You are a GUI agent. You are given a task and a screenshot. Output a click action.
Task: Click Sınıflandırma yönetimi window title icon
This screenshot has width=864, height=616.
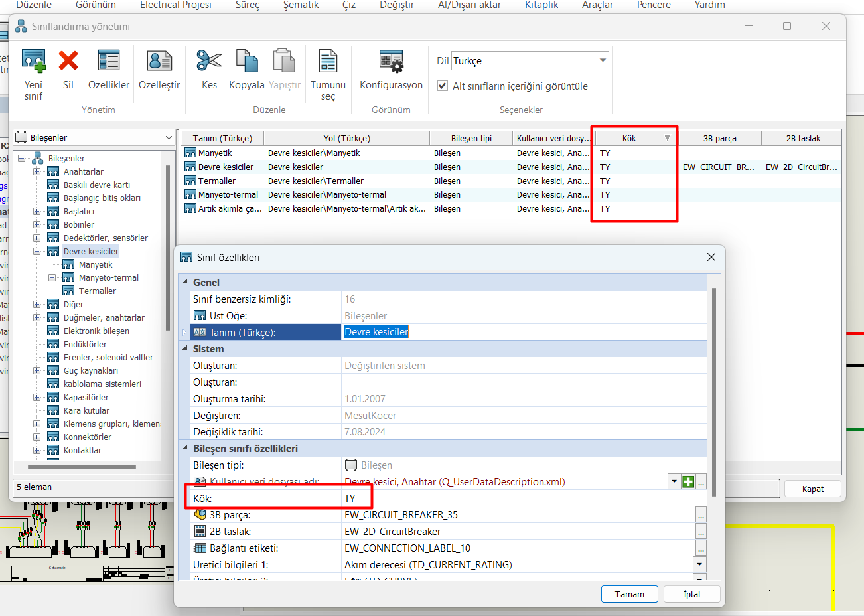point(21,27)
